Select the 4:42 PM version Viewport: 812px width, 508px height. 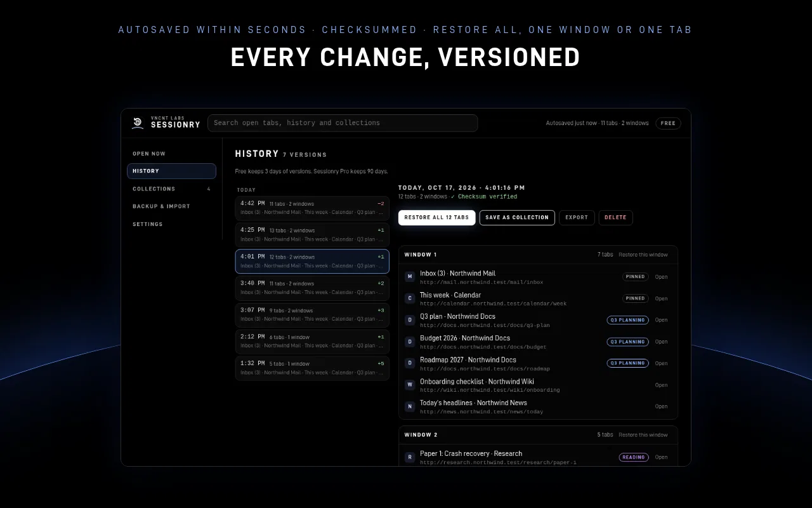pos(312,208)
